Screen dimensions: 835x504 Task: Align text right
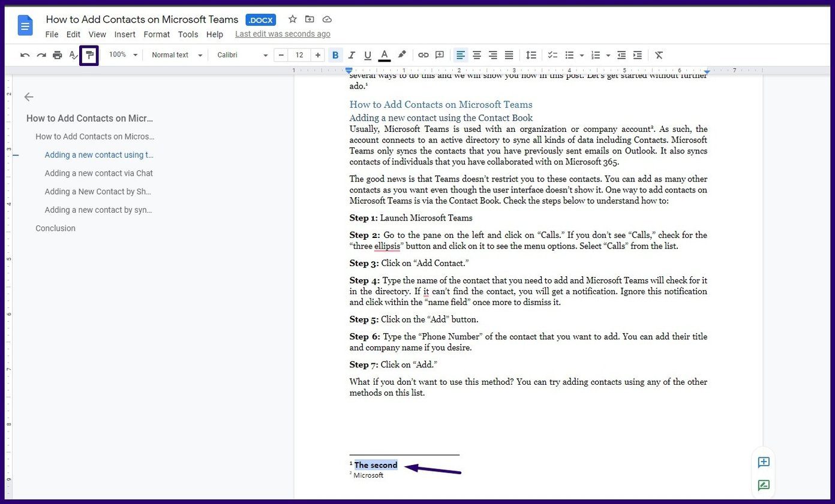tap(493, 55)
